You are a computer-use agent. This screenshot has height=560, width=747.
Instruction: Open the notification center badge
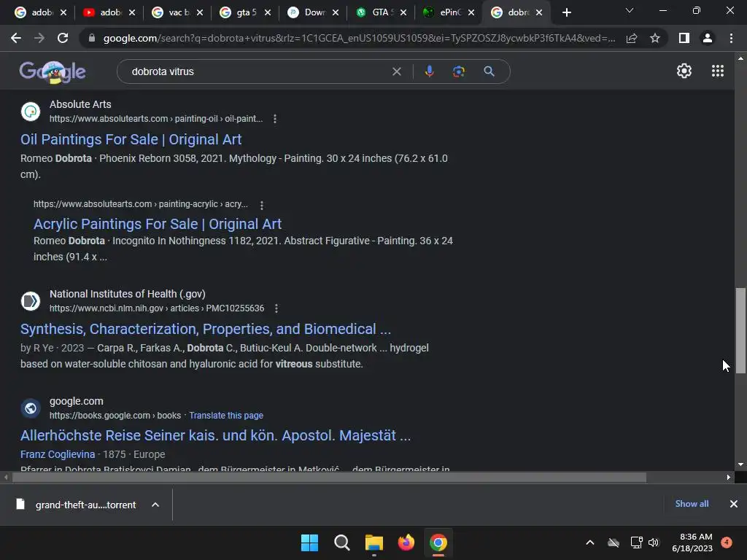727,542
